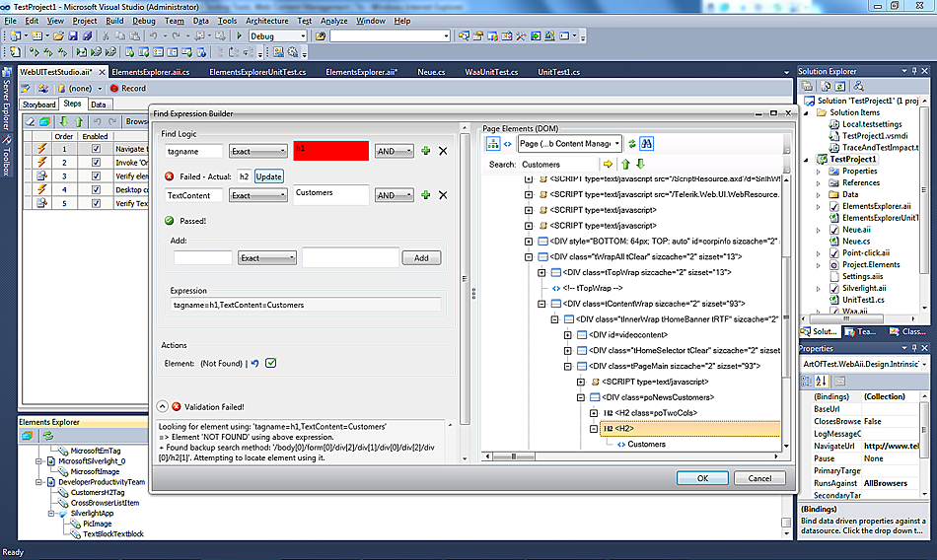Click the green refresh icon in DOM toolbar
Viewport: 937px width, 560px height.
click(x=631, y=143)
